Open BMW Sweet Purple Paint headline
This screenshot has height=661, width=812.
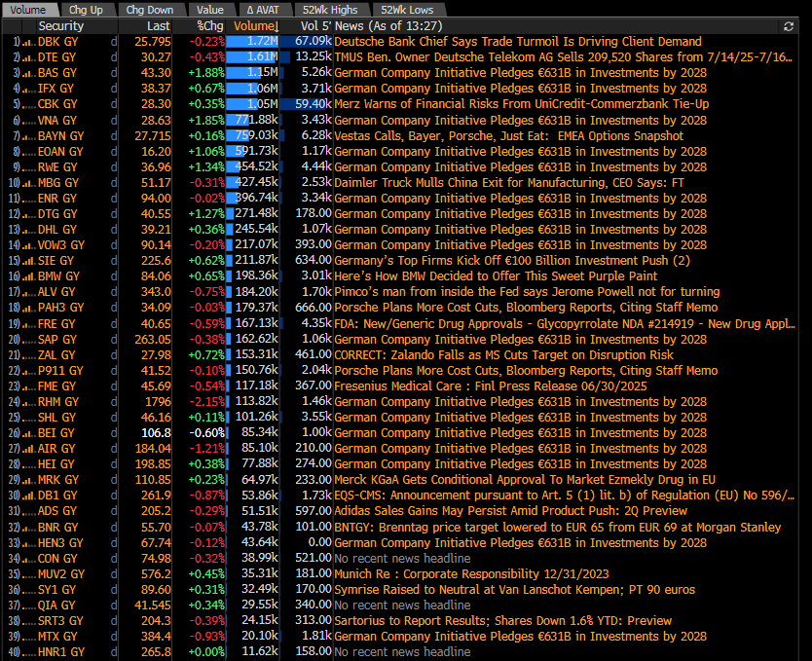(496, 276)
